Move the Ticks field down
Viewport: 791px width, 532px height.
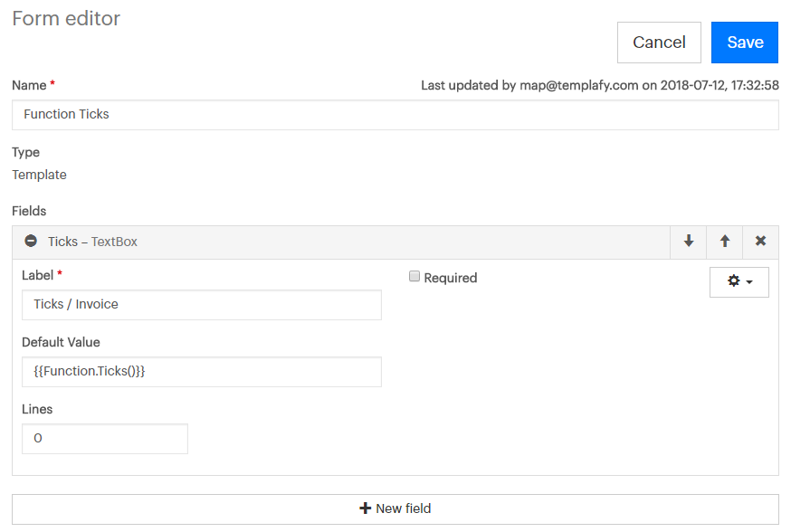point(688,242)
